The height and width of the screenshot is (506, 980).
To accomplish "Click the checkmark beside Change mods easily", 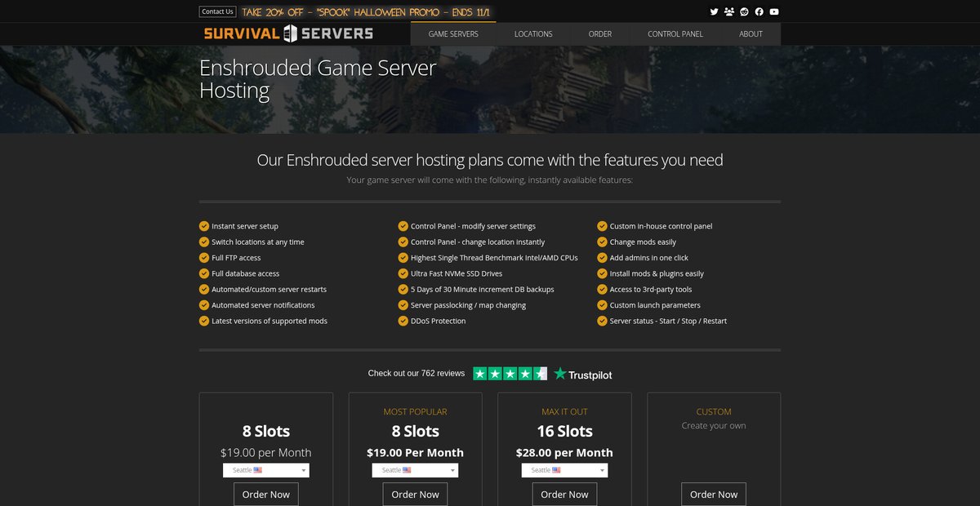I will [603, 242].
